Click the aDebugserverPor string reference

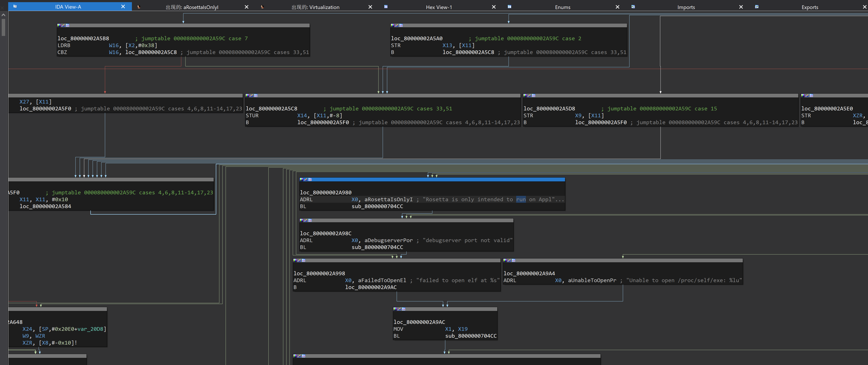[x=388, y=240]
